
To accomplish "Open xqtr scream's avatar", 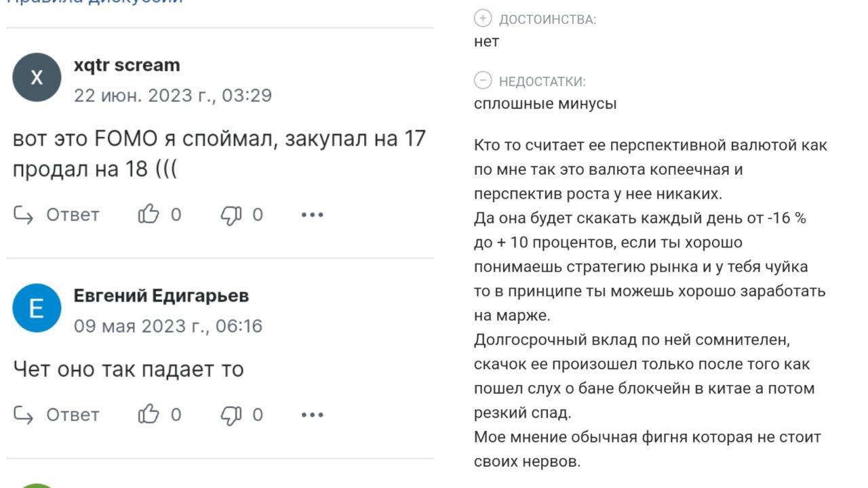I will pyautogui.click(x=37, y=77).
